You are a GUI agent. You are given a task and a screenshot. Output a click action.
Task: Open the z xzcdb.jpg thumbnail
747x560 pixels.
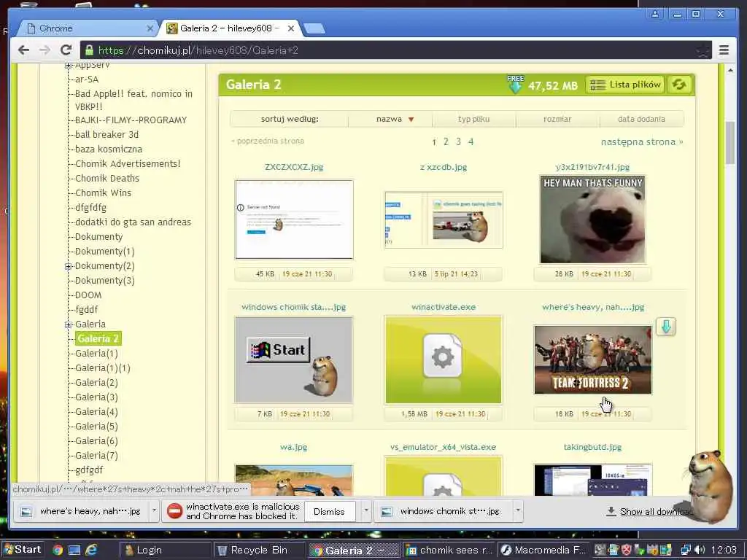[443, 219]
